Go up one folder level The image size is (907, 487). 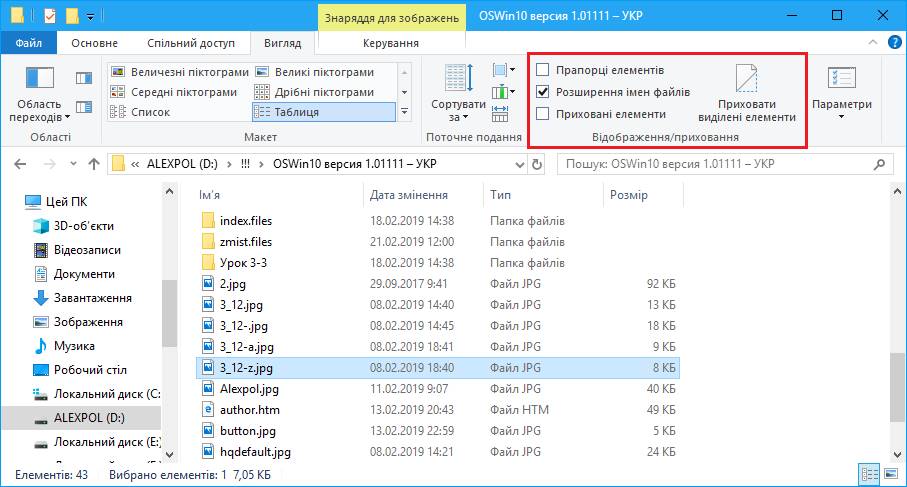point(94,164)
